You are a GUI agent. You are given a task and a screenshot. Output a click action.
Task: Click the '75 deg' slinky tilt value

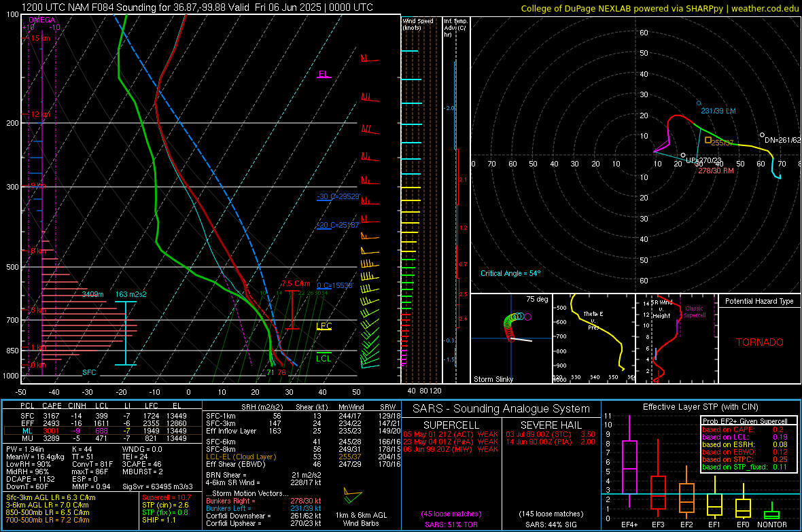point(537,299)
